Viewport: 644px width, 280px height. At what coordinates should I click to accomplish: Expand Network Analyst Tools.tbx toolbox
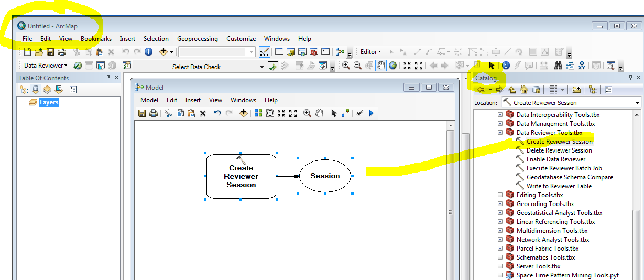click(500, 240)
